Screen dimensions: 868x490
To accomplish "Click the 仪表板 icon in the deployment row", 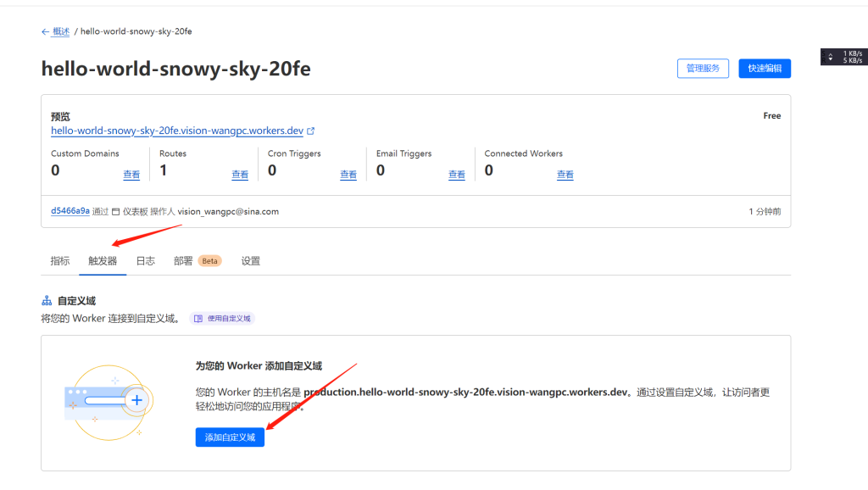I will point(116,211).
